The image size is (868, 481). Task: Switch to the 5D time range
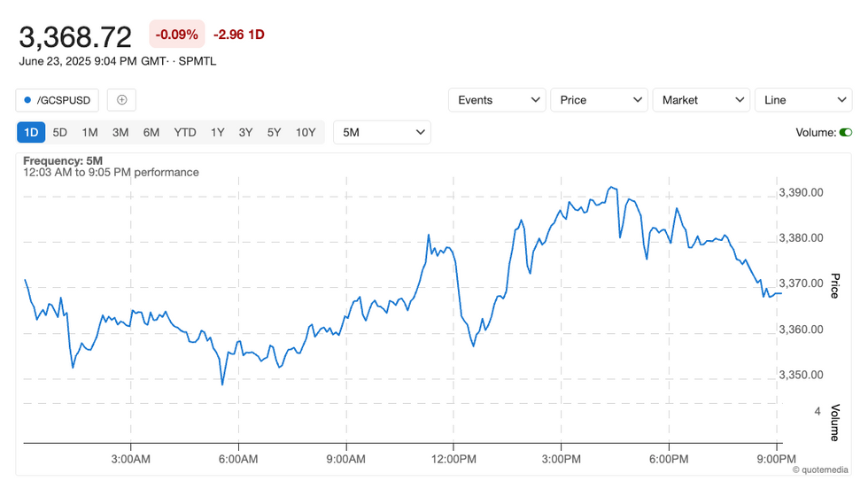click(60, 133)
